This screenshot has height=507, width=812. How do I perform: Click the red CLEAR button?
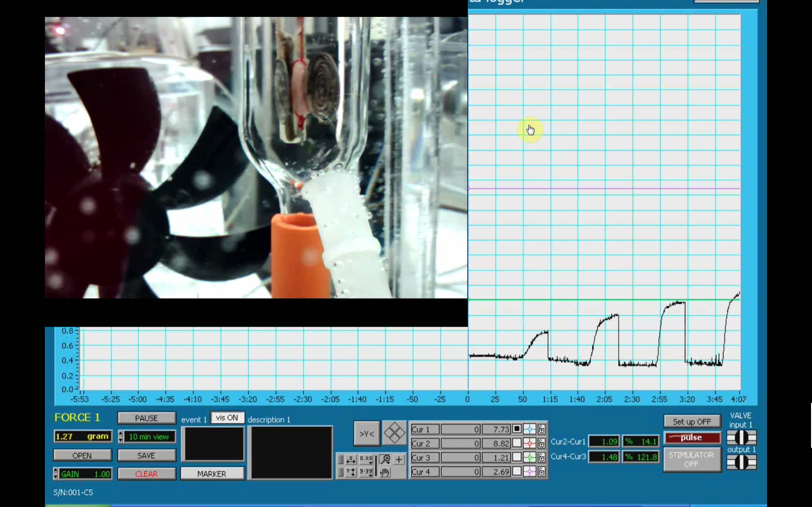(x=146, y=474)
